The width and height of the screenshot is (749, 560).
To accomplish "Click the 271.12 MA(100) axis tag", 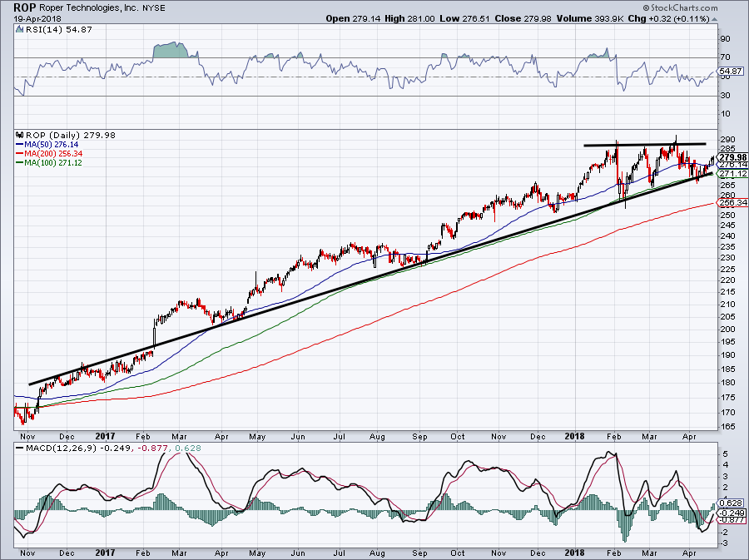I will tap(732, 174).
